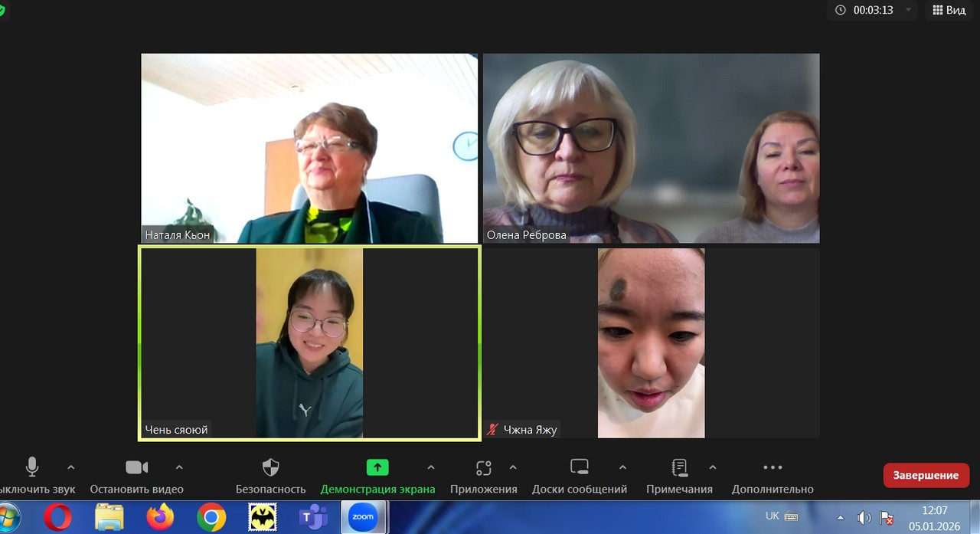
Task: Open File Explorer from the taskbar
Action: 109,517
